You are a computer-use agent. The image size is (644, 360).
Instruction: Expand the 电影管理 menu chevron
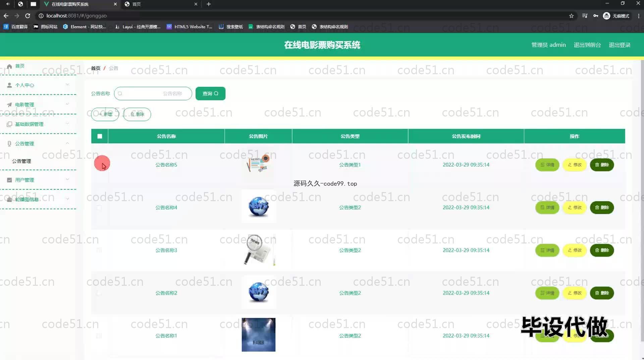click(67, 104)
